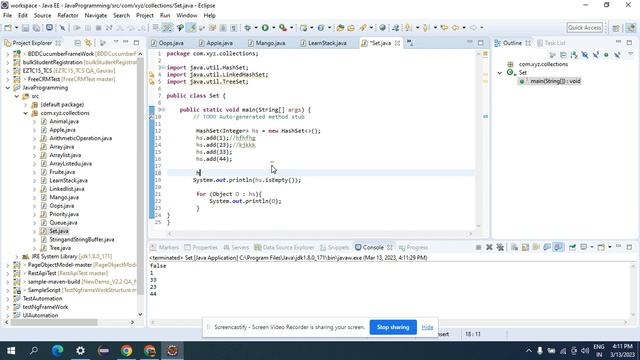Screen dimensions: 640x360
Task: Click the Save toolbar icon
Action: coord(25,28)
